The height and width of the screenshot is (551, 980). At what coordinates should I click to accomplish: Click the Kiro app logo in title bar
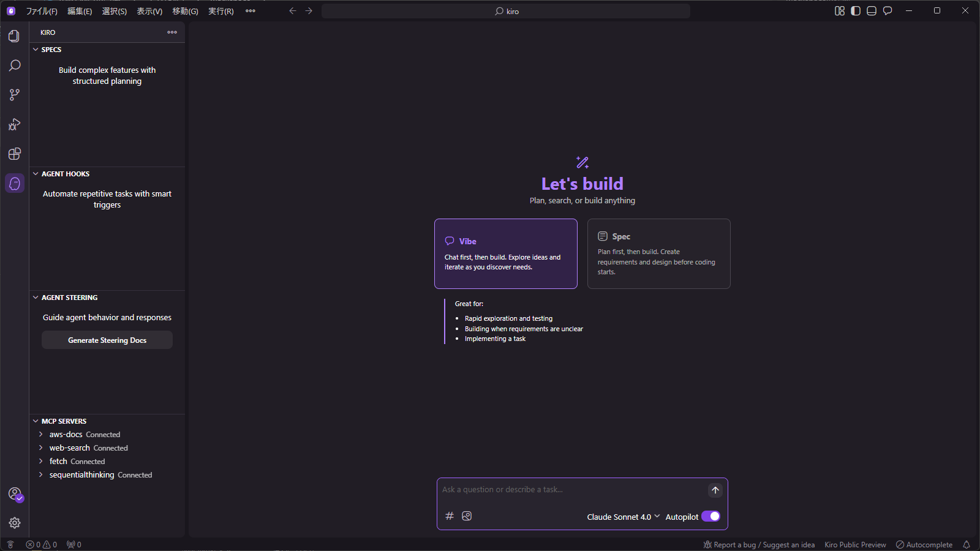10,11
